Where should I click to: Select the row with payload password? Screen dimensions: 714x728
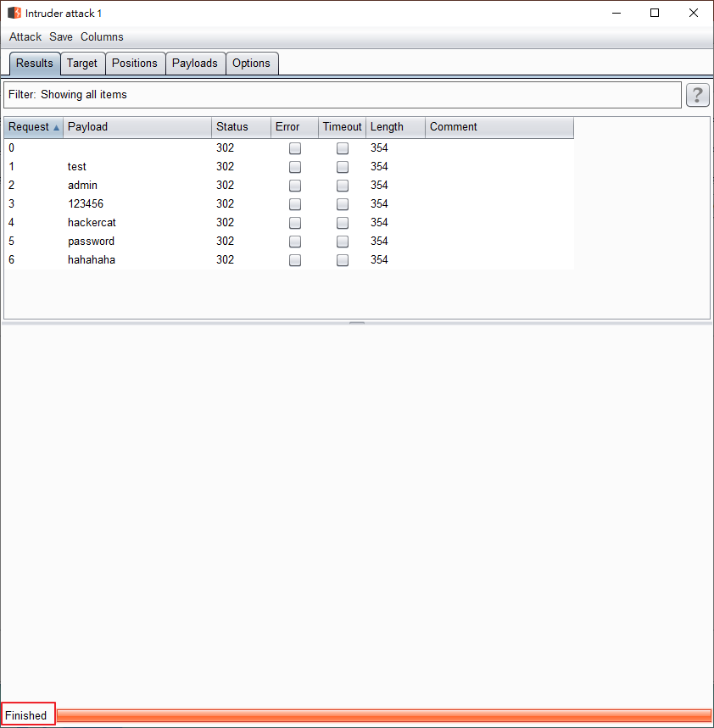pyautogui.click(x=289, y=242)
